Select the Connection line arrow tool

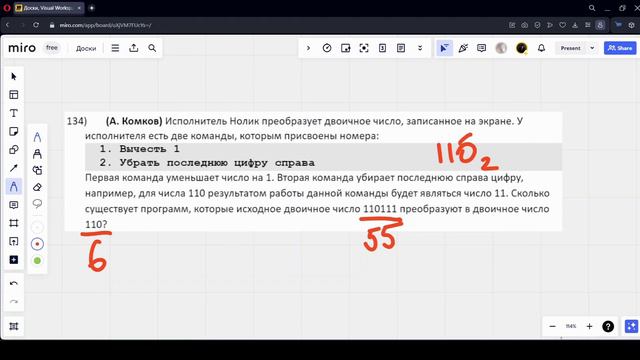[x=14, y=168]
